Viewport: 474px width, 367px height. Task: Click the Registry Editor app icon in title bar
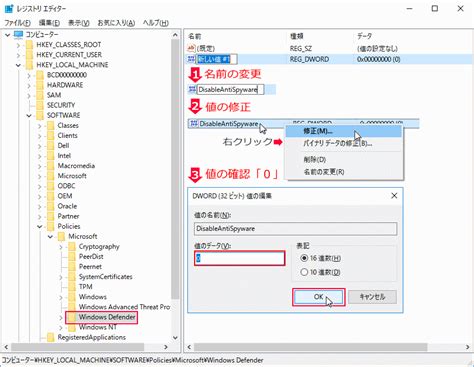9,9
